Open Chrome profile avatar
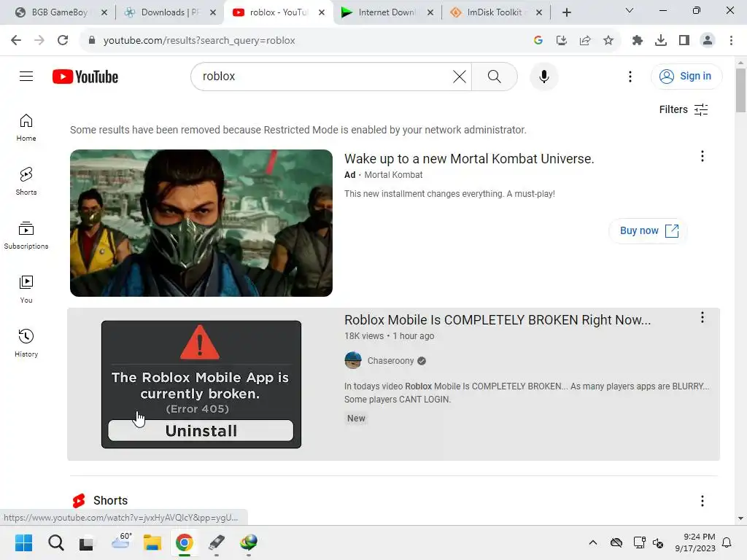Screen dimensions: 747x560 (x=708, y=41)
